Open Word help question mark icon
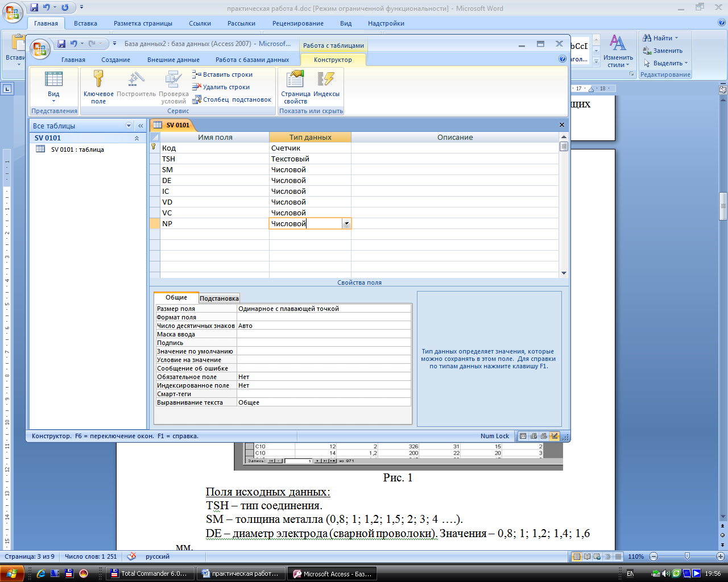The image size is (728, 582). click(722, 23)
